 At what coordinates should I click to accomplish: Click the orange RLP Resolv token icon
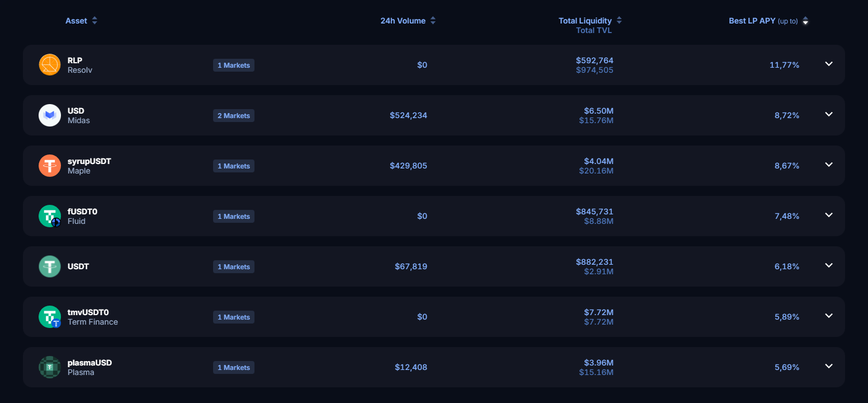pyautogui.click(x=50, y=65)
